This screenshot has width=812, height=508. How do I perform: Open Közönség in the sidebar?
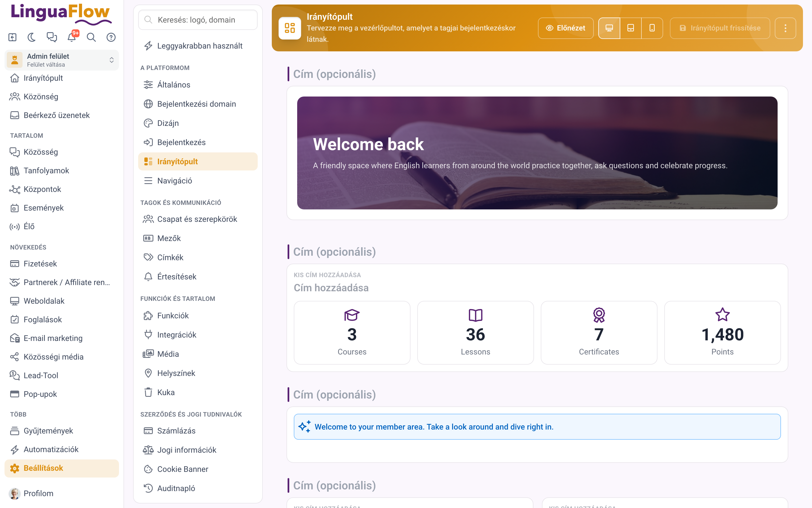[62, 97]
